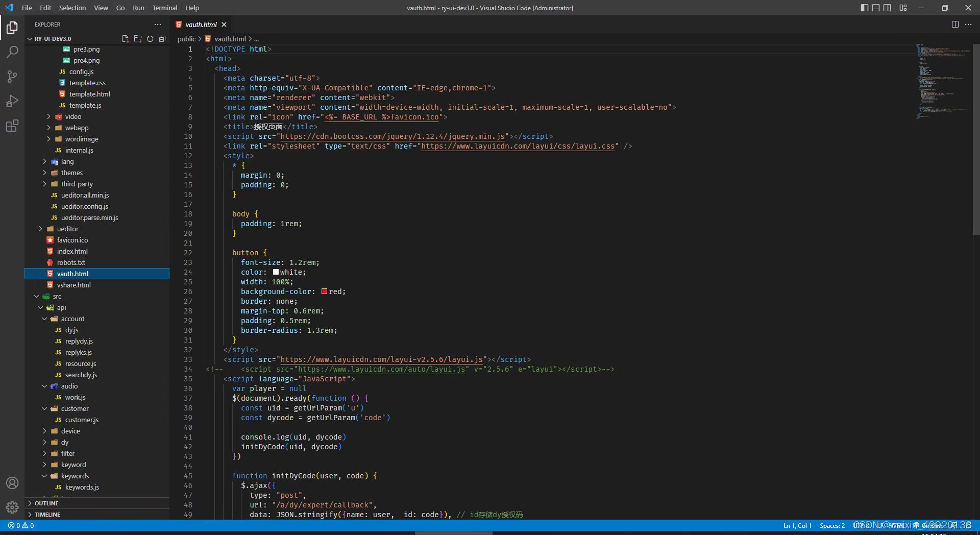Toggle the primary sidebar layout button
The height and width of the screenshot is (535, 980).
864,8
